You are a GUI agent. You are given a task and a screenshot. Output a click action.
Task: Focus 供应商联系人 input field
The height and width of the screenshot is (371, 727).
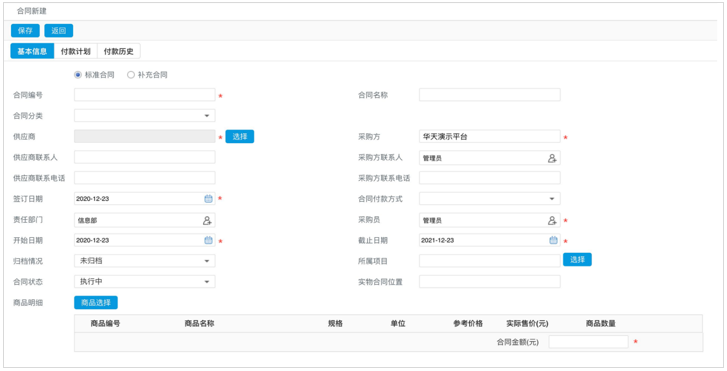click(x=145, y=157)
